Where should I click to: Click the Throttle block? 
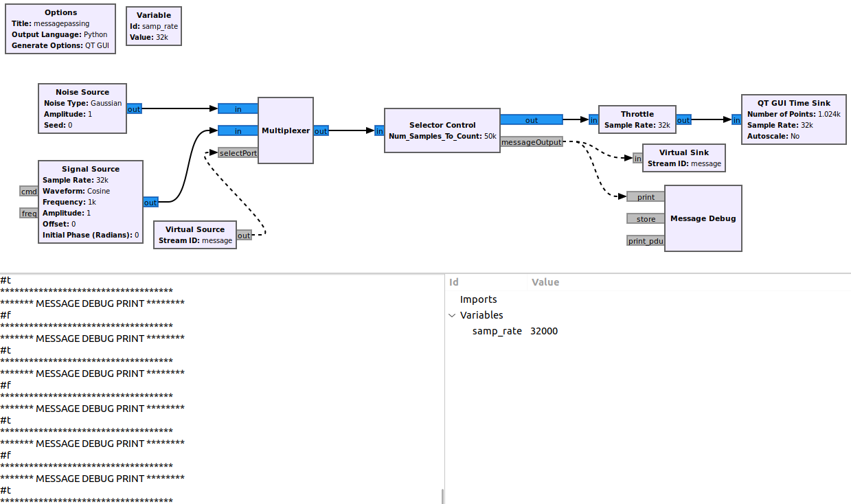click(x=637, y=119)
